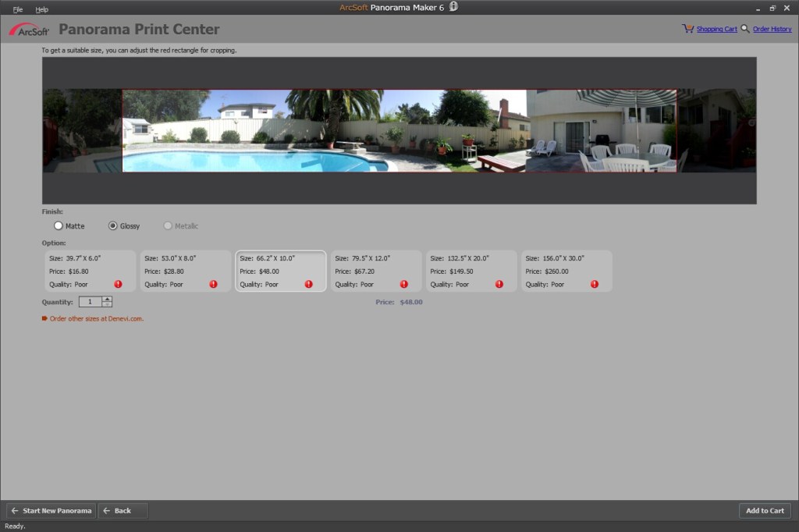This screenshot has height=532, width=799.
Task: Click the quality warning icon on the 39.7" option
Action: coord(118,284)
